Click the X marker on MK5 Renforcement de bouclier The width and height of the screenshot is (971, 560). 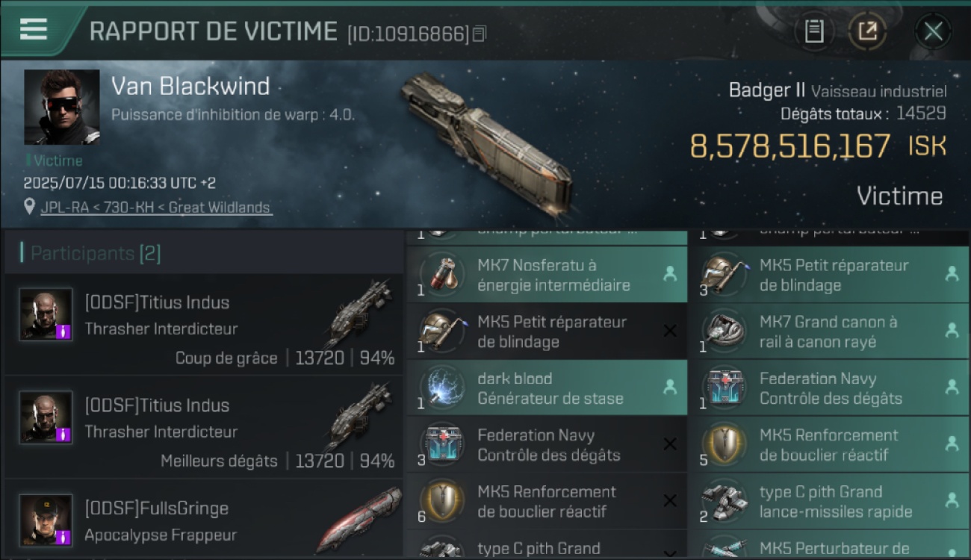click(x=670, y=501)
